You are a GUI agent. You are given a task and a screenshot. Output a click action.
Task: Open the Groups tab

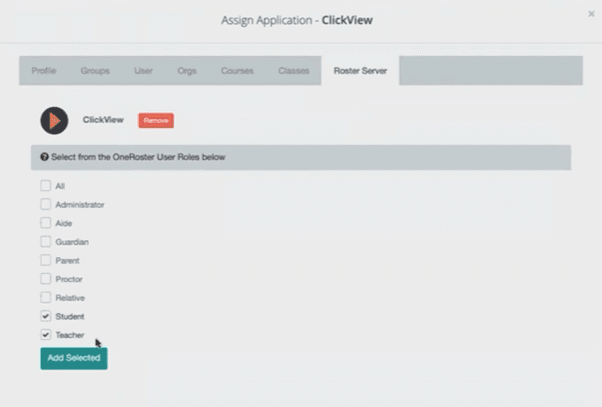pos(95,71)
